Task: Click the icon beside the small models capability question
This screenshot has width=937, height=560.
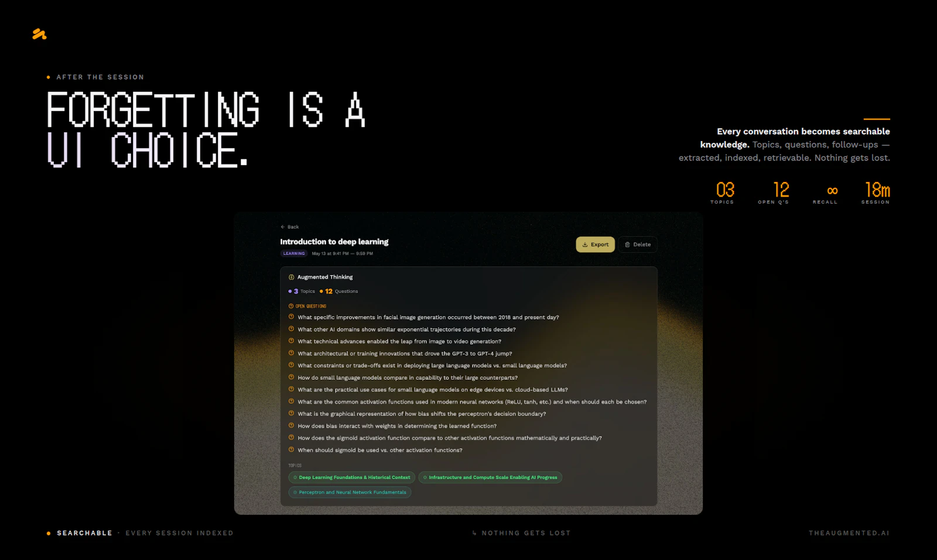Action: (x=291, y=377)
